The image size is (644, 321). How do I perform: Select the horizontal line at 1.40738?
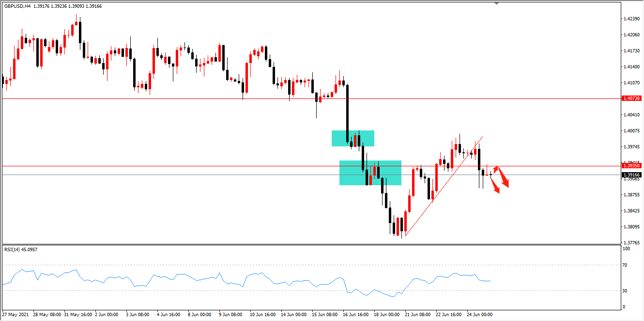(x=310, y=98)
